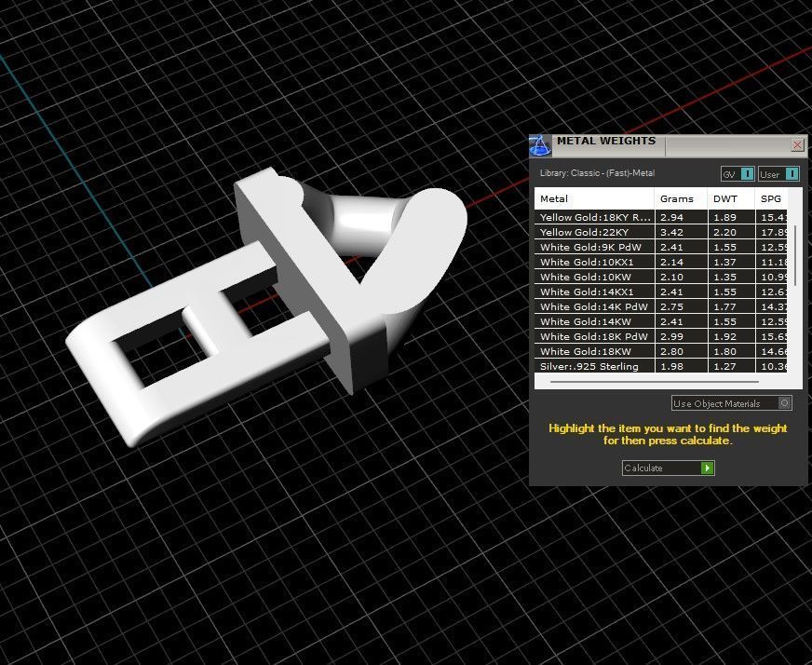Click the Metal Weights cone logo icon

pos(540,145)
